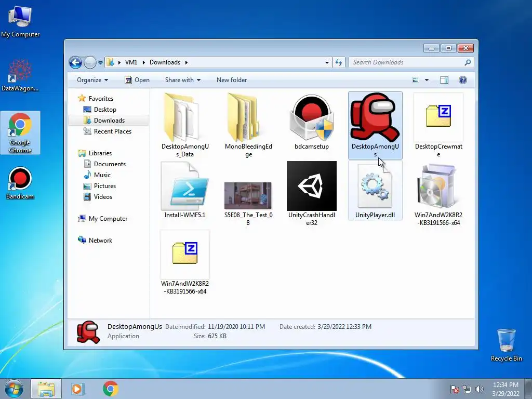Open the Windows Start menu
Screen dimensions: 532x399
click(x=14, y=389)
